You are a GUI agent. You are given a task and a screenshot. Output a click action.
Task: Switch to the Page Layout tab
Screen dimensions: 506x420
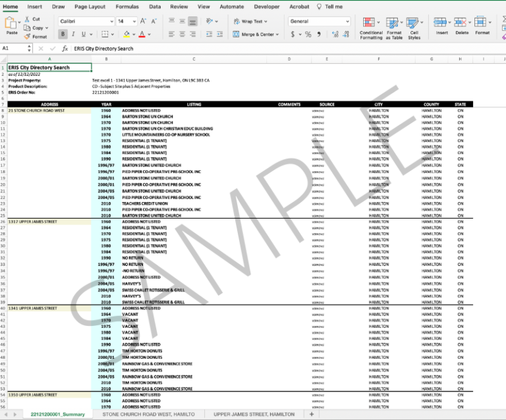[90, 7]
